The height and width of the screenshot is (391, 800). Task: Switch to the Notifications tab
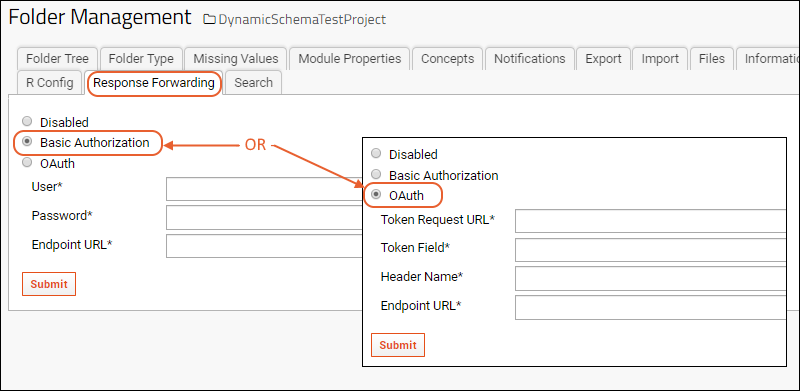[x=530, y=59]
